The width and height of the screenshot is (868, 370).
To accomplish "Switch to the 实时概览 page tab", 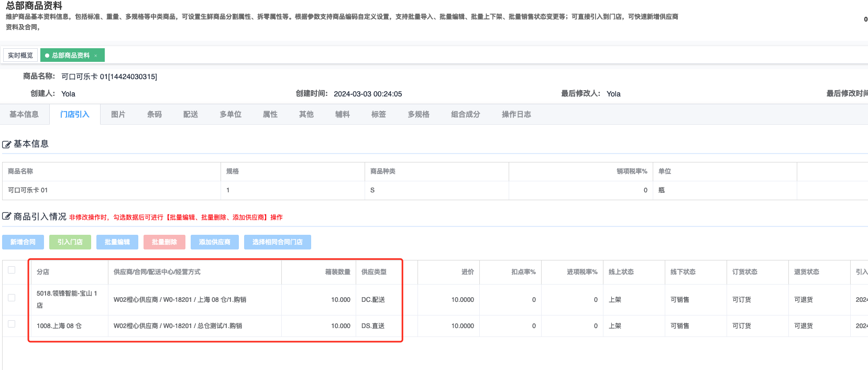I will coord(20,55).
